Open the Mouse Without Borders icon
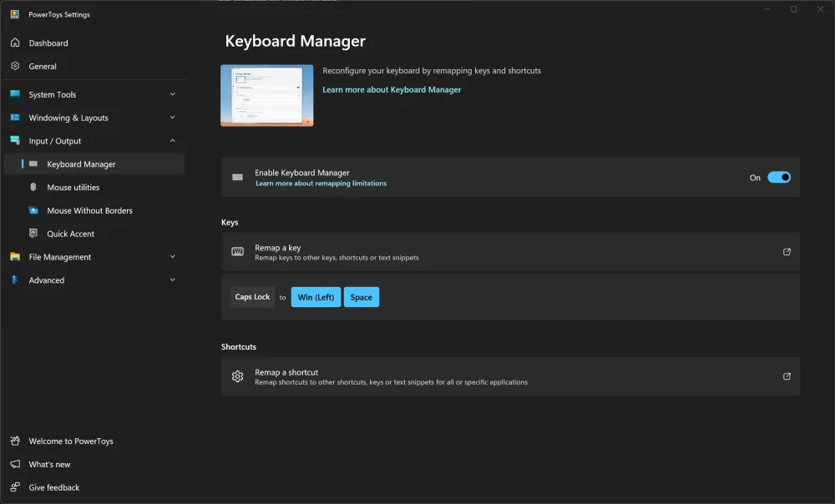 pyautogui.click(x=33, y=210)
